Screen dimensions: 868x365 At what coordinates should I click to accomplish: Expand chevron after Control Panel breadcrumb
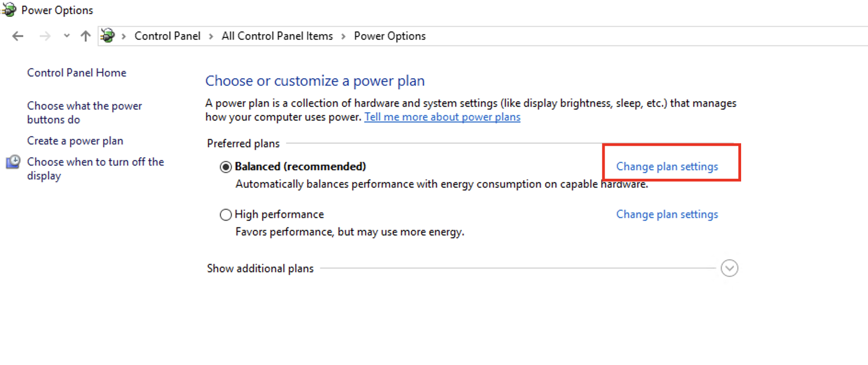point(211,36)
